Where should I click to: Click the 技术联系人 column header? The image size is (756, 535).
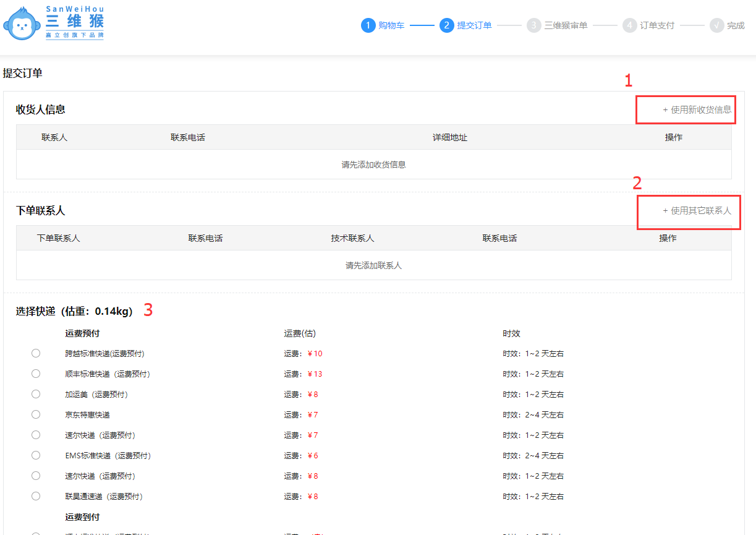click(352, 238)
